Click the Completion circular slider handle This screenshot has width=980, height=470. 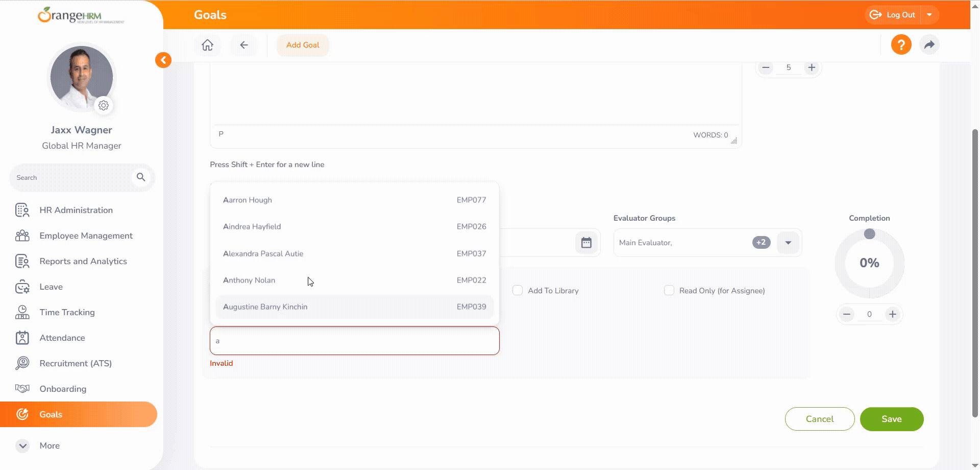coord(869,234)
